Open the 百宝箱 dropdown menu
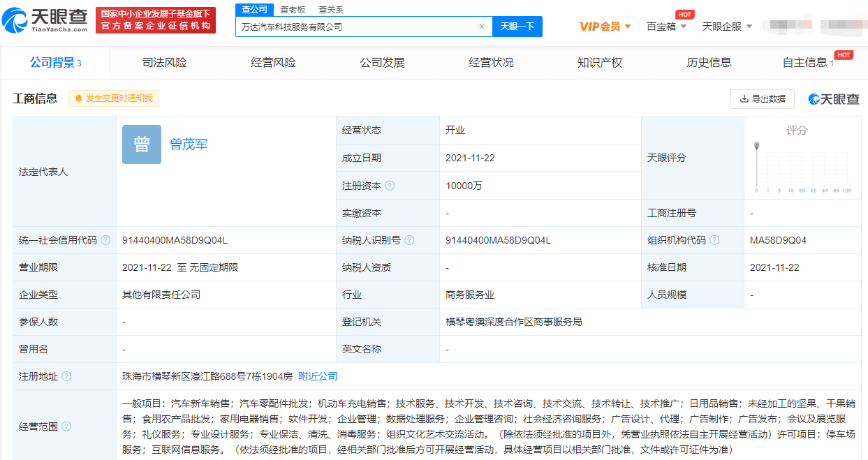Viewport: 868px width, 460px height. pos(666,27)
